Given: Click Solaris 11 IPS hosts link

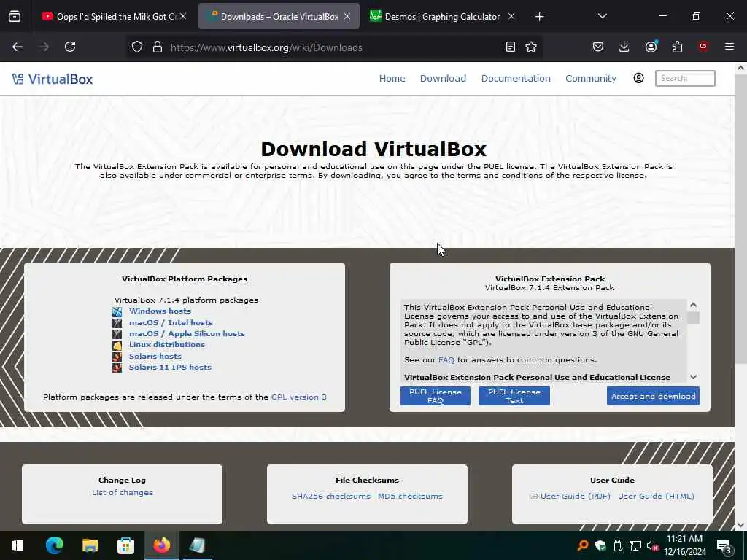Looking at the screenshot, I should (170, 367).
